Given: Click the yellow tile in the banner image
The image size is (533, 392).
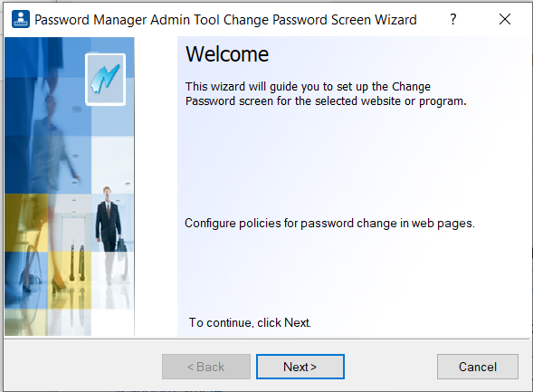Looking at the screenshot, I should click(70, 281).
